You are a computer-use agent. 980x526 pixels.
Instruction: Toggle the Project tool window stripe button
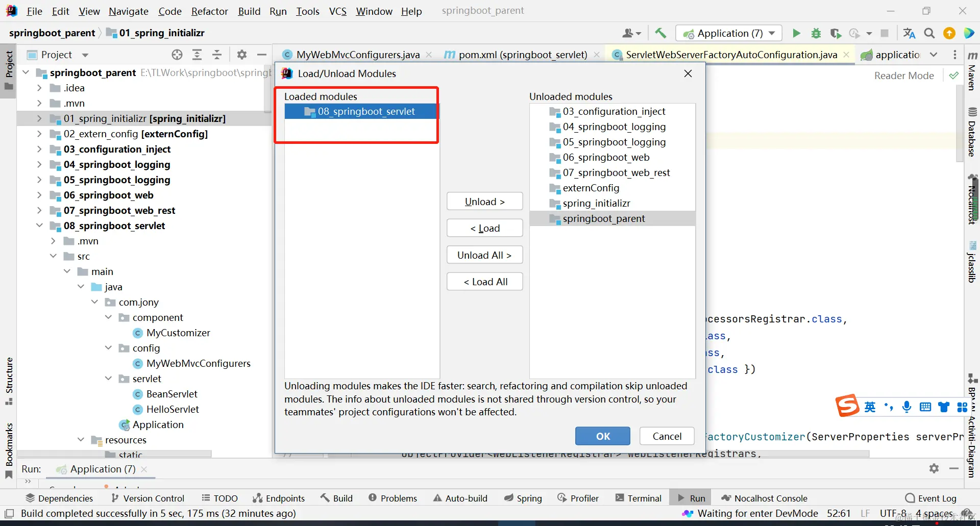tap(9, 70)
